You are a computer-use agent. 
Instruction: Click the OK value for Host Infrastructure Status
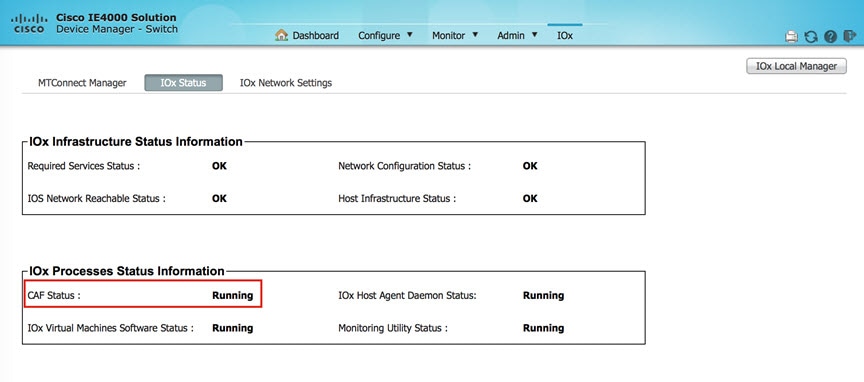point(530,198)
